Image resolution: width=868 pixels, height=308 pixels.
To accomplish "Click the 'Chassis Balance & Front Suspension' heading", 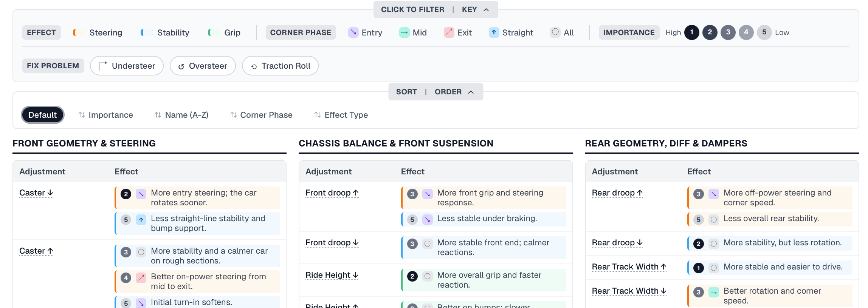I will (x=396, y=143).
